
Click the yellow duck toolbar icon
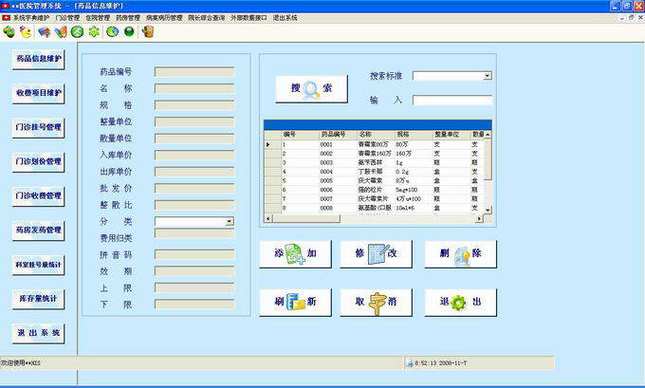pyautogui.click(x=26, y=32)
